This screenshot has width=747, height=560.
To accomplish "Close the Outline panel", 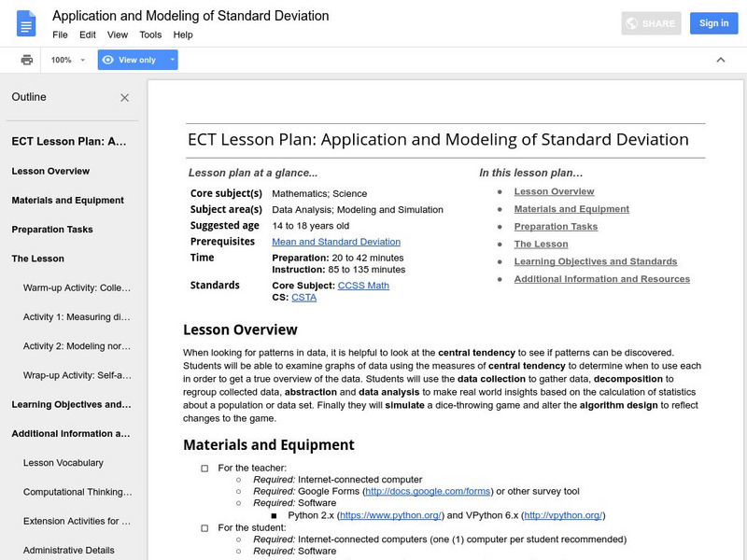I will click(125, 98).
